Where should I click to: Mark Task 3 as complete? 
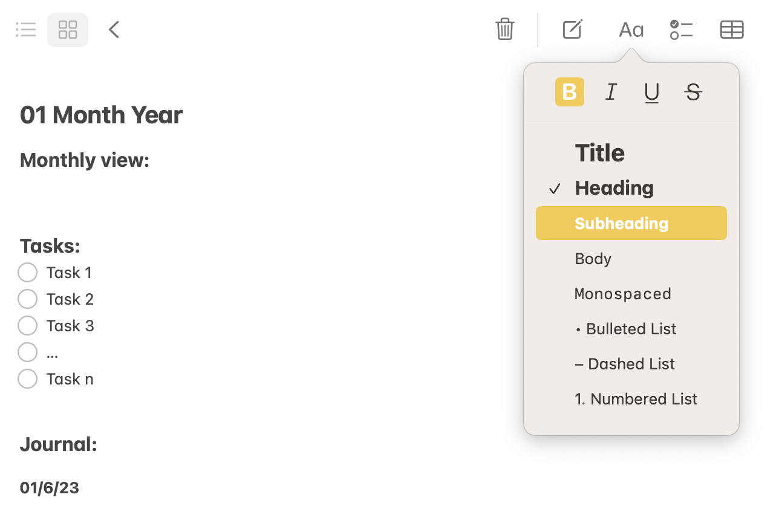click(27, 325)
